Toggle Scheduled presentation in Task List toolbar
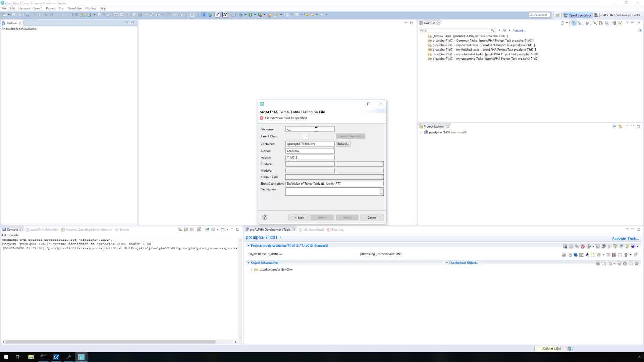The width and height of the screenshot is (644, 362). click(x=579, y=23)
